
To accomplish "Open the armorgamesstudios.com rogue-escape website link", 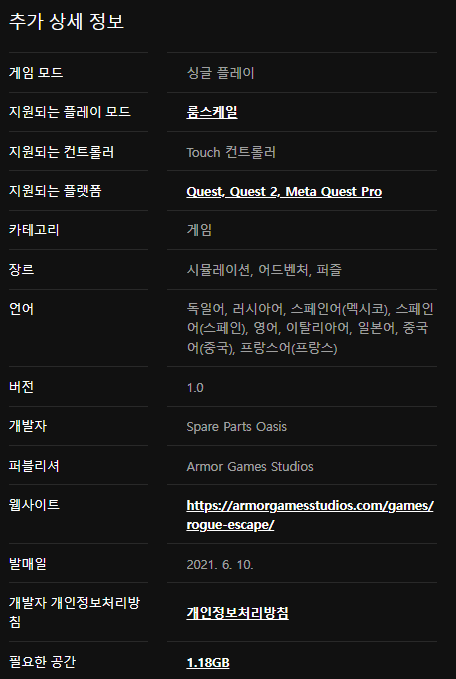I will click(310, 515).
